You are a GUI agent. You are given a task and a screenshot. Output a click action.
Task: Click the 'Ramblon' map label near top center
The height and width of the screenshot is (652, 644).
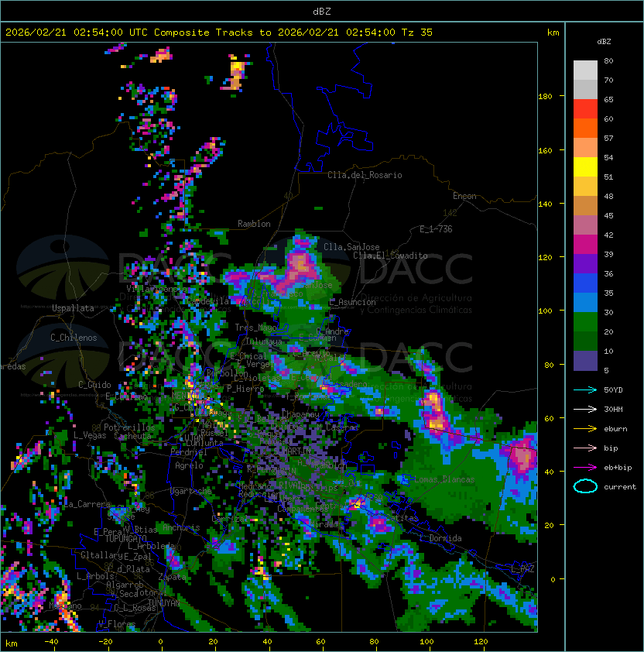click(254, 224)
